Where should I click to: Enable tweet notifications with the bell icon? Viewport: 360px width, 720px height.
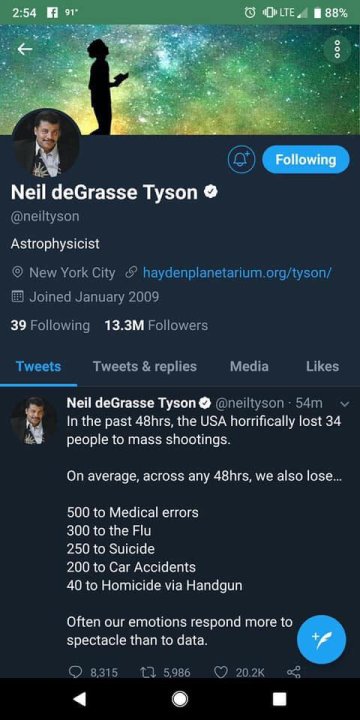[x=242, y=160]
